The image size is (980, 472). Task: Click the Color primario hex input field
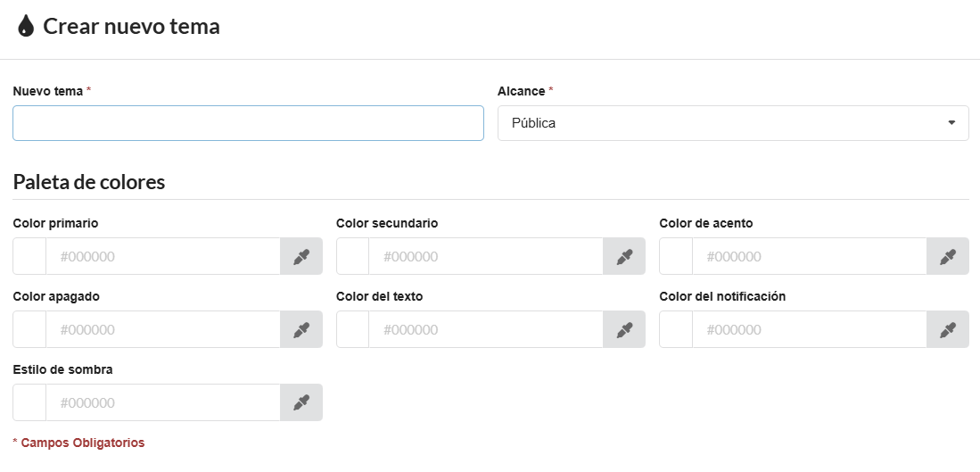tap(163, 257)
